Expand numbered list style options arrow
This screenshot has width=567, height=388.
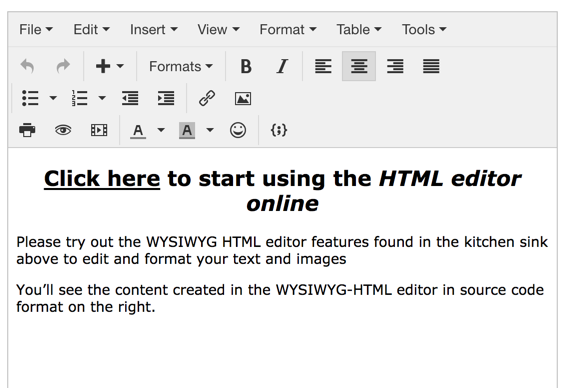tap(102, 98)
